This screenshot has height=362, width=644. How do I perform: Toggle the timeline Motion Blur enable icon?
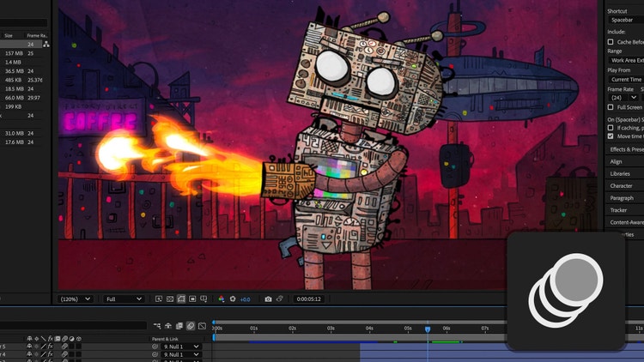coord(191,326)
